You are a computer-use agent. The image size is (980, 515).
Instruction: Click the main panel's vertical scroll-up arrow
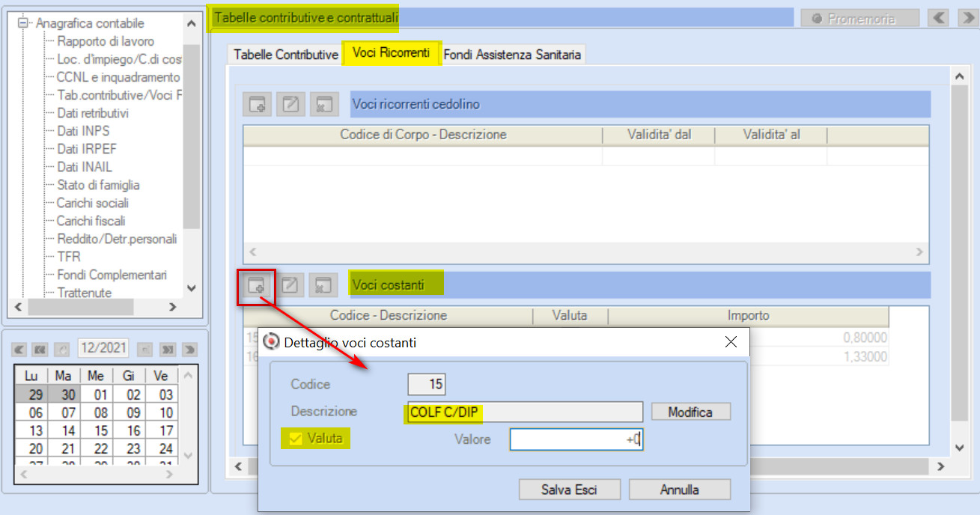(958, 76)
